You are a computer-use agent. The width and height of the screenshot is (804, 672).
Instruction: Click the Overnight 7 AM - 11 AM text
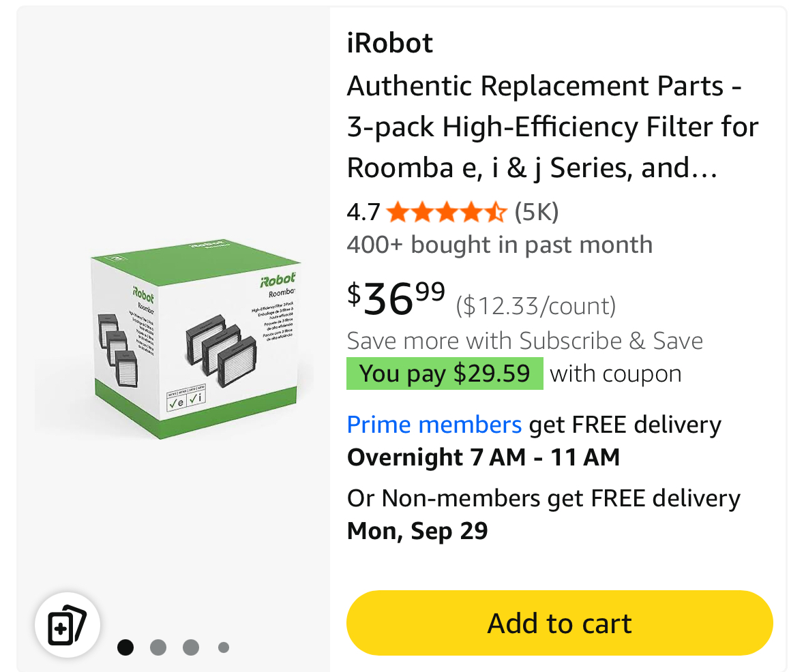point(483,457)
